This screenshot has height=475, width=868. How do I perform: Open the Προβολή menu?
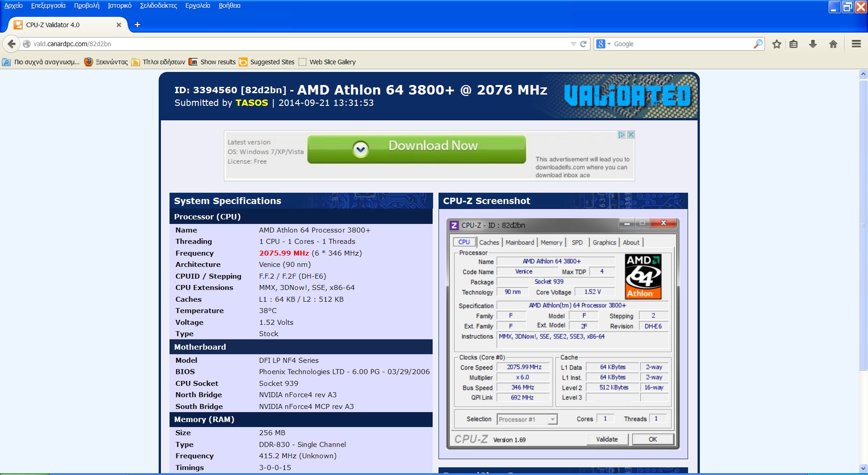tap(87, 5)
